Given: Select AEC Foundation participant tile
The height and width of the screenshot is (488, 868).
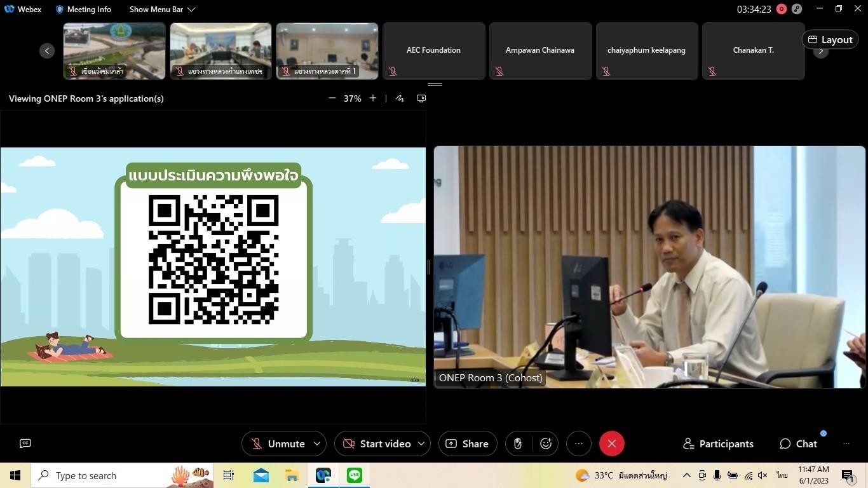Looking at the screenshot, I should 433,51.
